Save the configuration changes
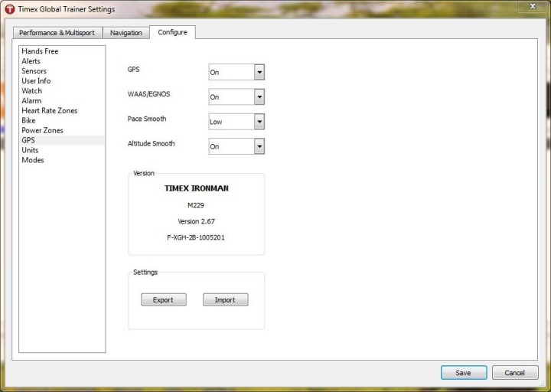Screen dimensions: 551x392 (464, 373)
